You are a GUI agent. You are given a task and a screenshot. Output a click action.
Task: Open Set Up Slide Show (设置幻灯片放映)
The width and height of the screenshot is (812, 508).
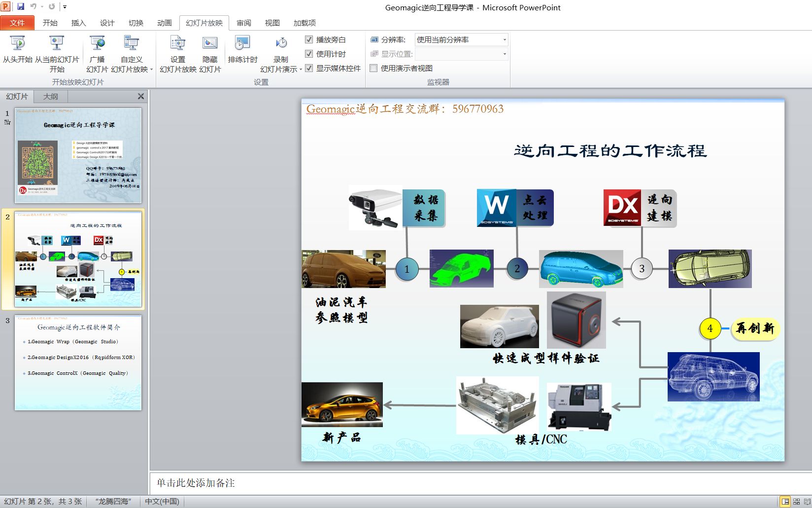[178, 54]
